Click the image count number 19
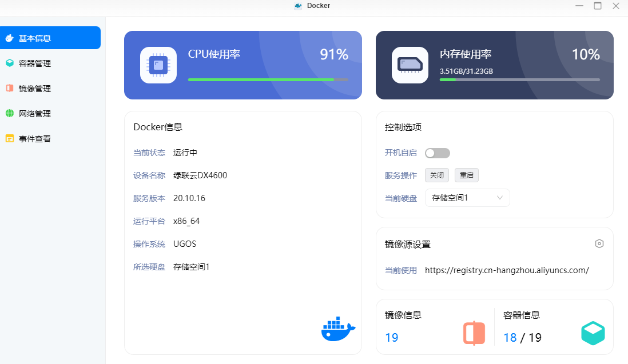 coord(392,337)
